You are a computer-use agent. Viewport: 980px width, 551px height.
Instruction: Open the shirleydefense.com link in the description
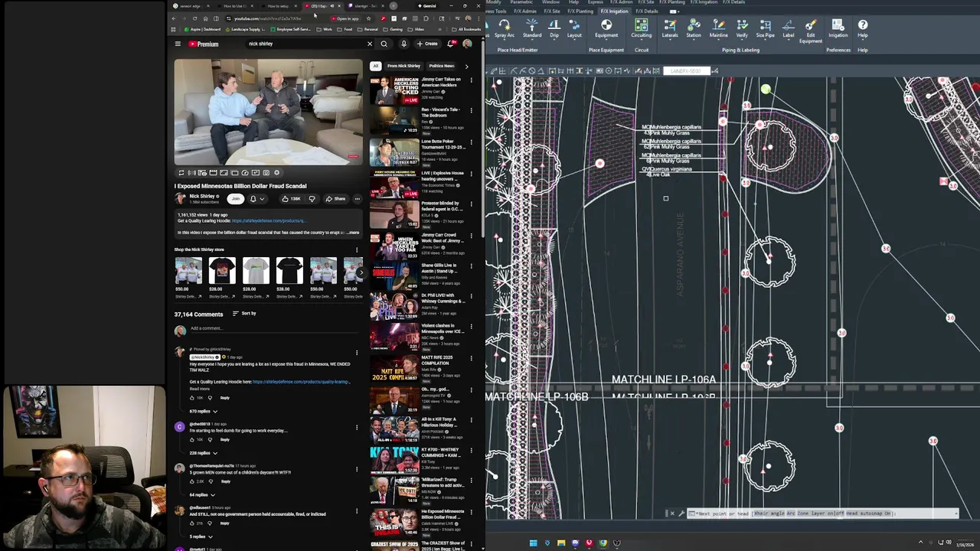(269, 221)
